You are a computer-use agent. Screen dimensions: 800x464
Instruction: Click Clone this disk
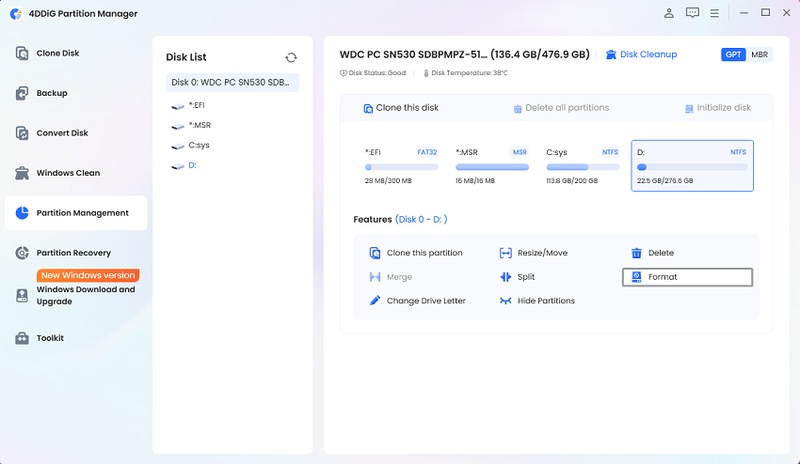[401, 108]
